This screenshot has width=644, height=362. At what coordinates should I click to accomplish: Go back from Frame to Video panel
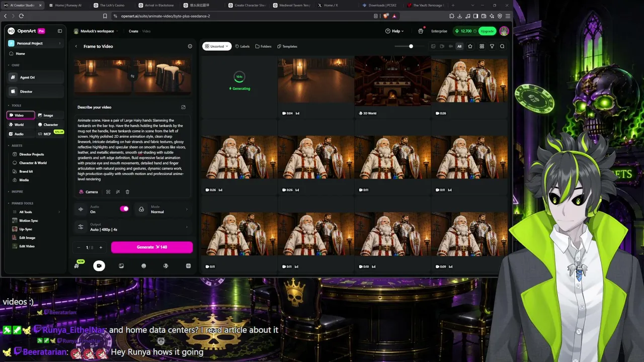coord(76,46)
